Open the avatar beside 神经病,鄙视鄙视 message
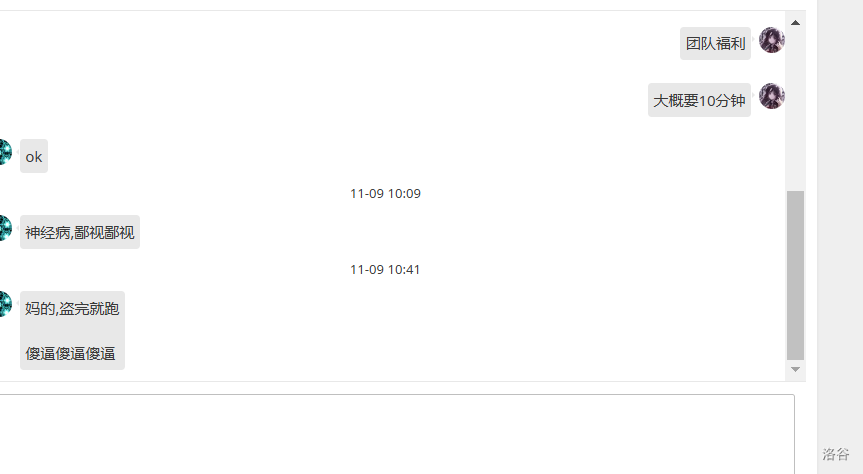 (5, 229)
